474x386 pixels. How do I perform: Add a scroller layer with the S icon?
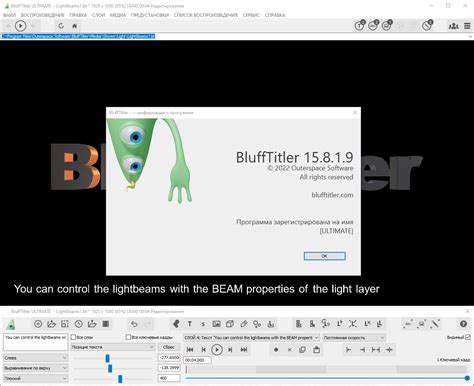pos(203,324)
